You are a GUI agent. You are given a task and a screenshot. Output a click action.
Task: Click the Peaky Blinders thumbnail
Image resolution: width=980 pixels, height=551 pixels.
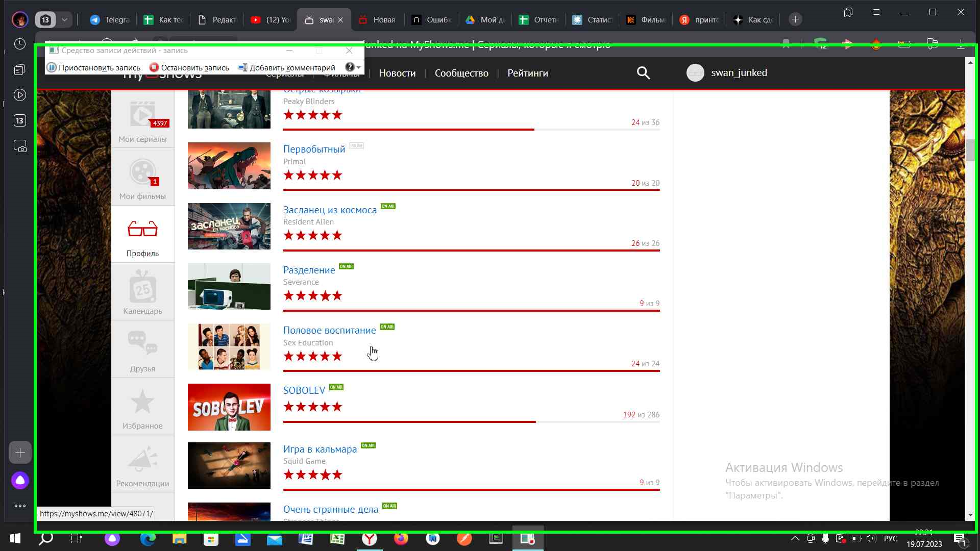coord(229,109)
